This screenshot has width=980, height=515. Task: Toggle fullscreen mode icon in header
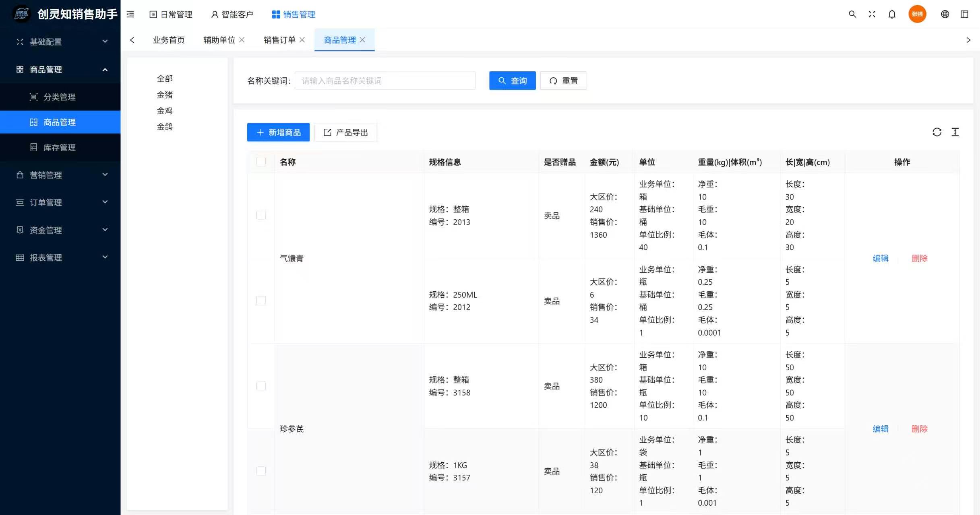(x=872, y=14)
